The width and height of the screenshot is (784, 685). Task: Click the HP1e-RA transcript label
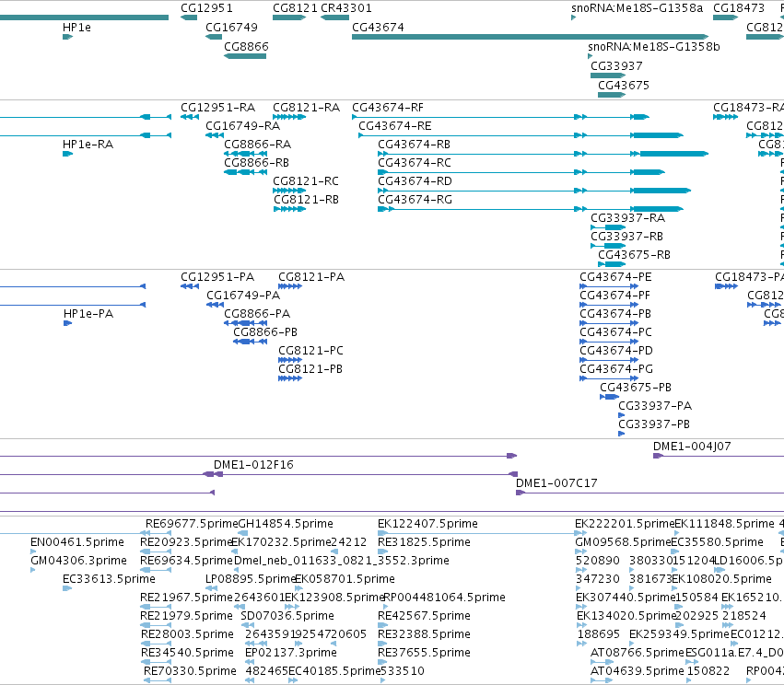(88, 145)
